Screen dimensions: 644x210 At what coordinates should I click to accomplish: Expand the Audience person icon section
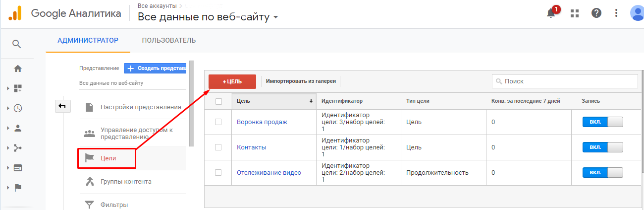point(17,128)
